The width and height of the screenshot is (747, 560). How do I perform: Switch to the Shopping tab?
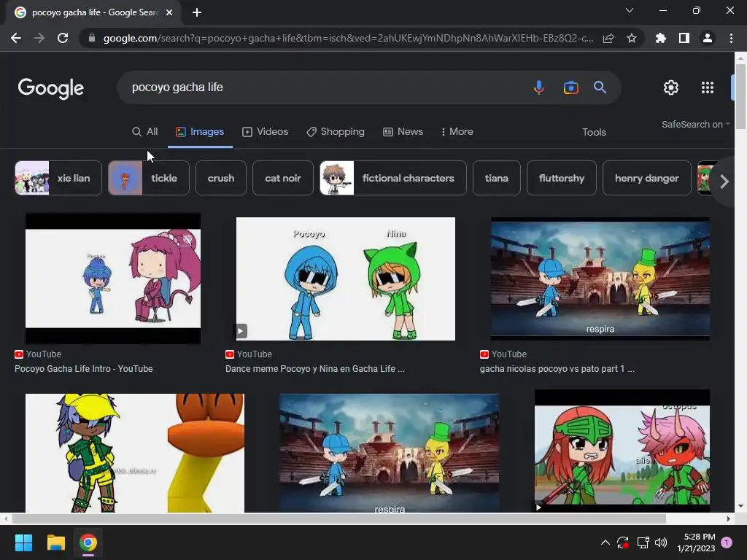point(336,132)
